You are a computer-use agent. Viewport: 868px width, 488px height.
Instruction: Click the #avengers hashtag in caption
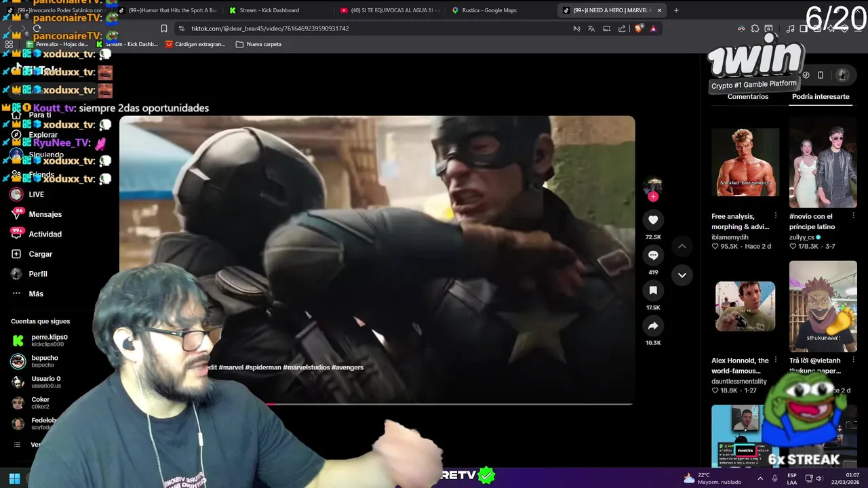pyautogui.click(x=347, y=367)
